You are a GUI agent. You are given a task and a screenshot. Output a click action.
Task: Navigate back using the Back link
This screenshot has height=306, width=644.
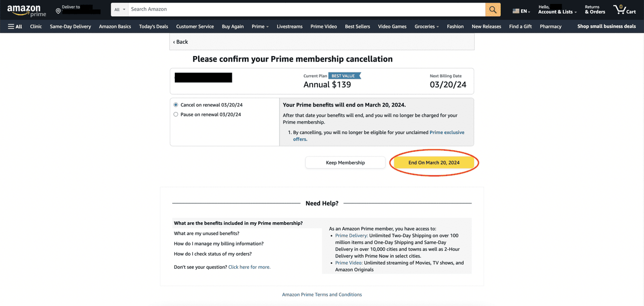click(x=180, y=42)
